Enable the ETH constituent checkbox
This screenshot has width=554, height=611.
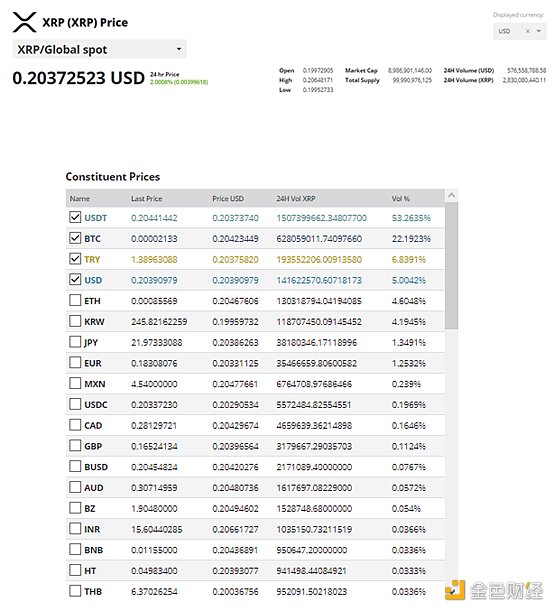point(75,300)
